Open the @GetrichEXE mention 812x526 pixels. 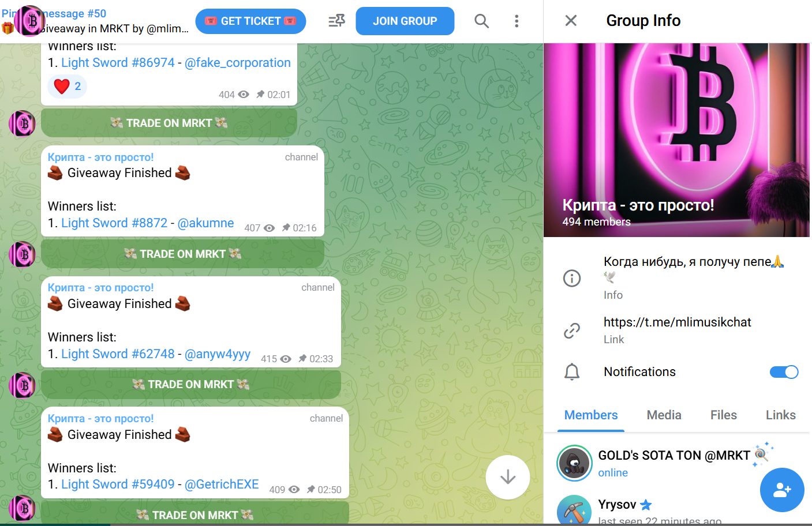(x=222, y=484)
